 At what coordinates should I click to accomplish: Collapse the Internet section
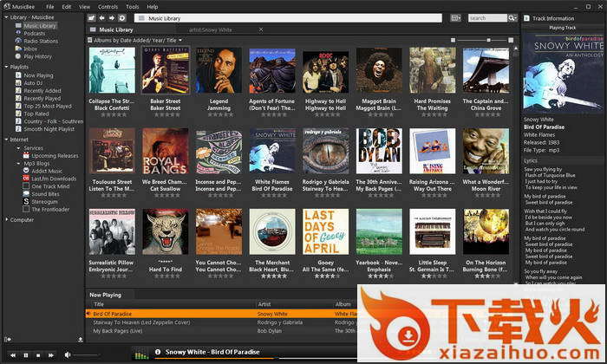(6, 140)
